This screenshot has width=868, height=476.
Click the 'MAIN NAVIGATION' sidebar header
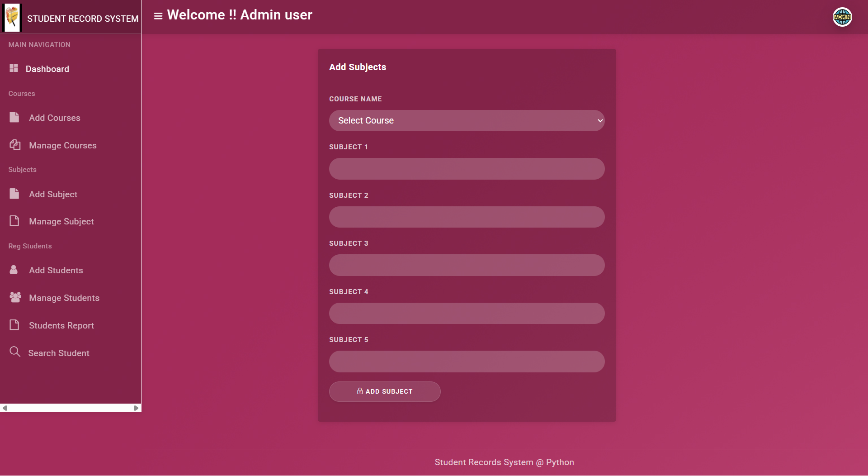39,45
